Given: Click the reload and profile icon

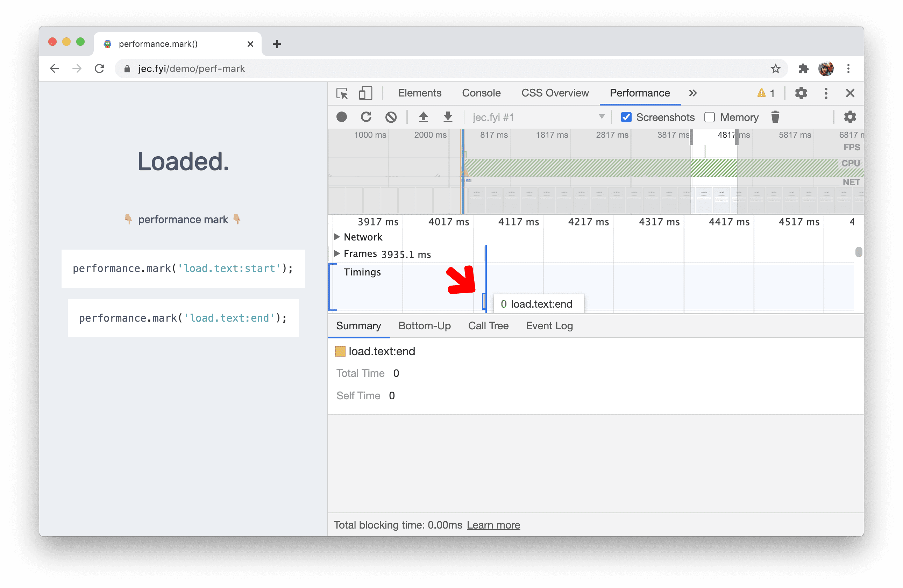Looking at the screenshot, I should click(366, 116).
